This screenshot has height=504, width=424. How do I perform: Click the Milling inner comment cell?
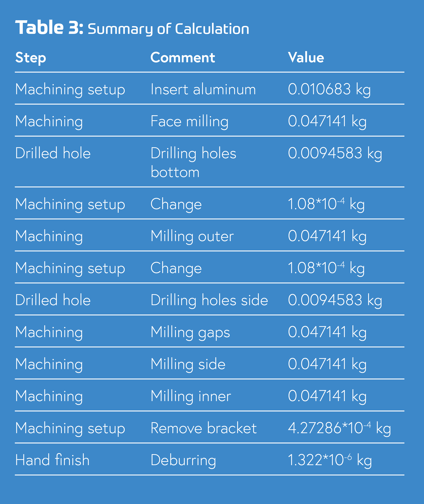coord(191,396)
